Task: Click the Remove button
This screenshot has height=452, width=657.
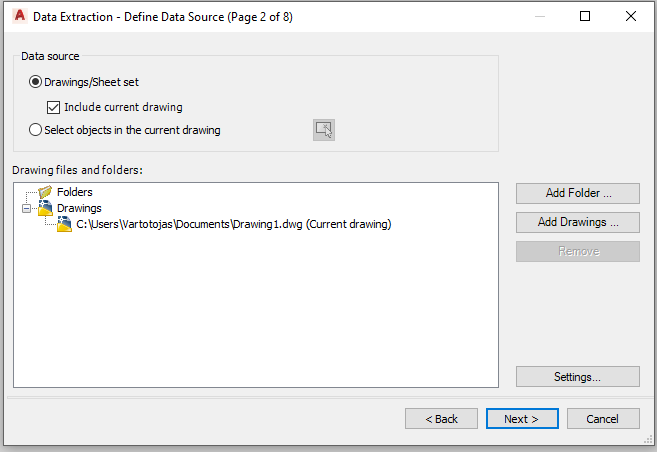Action: [x=578, y=251]
